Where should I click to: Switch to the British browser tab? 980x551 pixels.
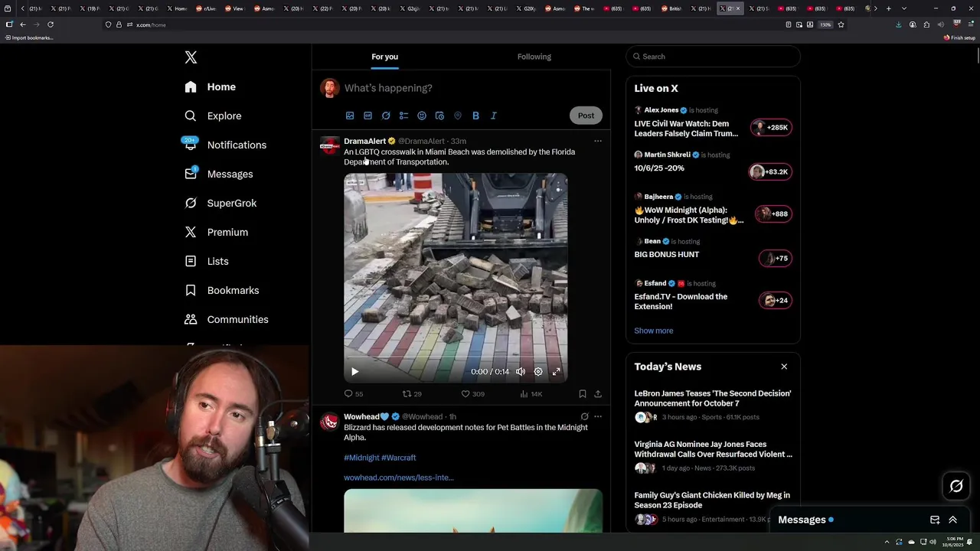671,8
